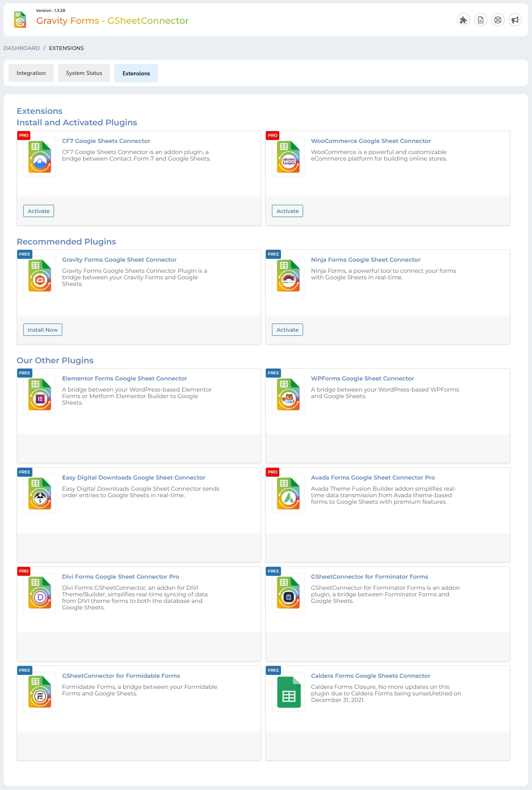Click the CF7 Google Sheets Connector plugin icon
The height and width of the screenshot is (790, 532).
40,157
